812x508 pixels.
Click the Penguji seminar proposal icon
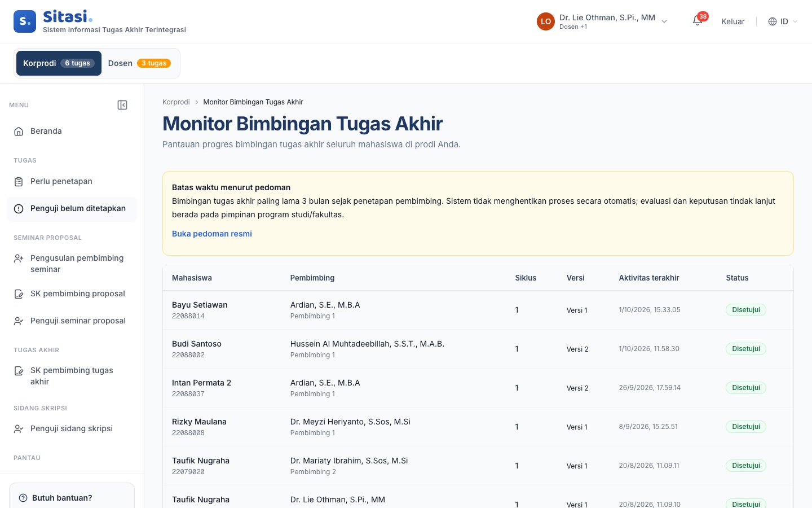19,321
